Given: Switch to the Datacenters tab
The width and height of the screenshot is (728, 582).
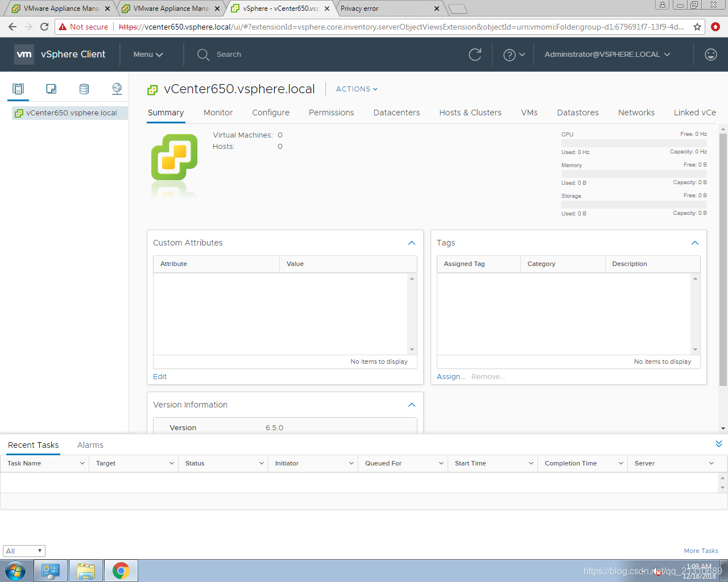Looking at the screenshot, I should click(396, 113).
